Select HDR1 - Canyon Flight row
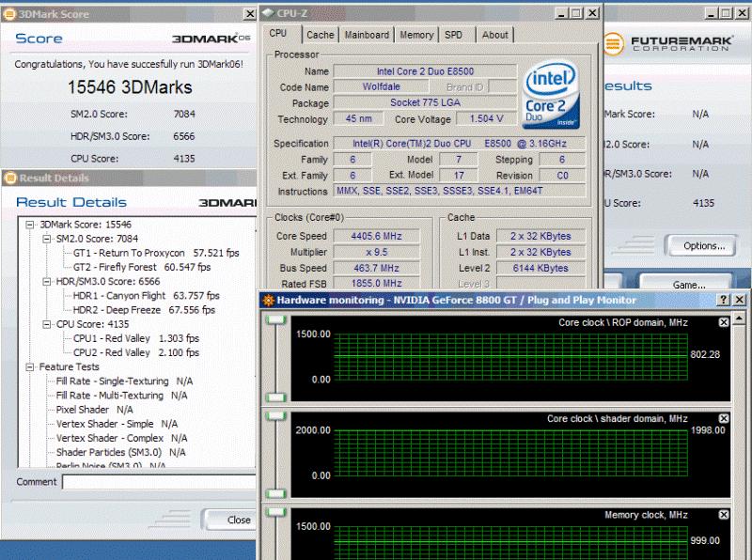 pyautogui.click(x=147, y=296)
